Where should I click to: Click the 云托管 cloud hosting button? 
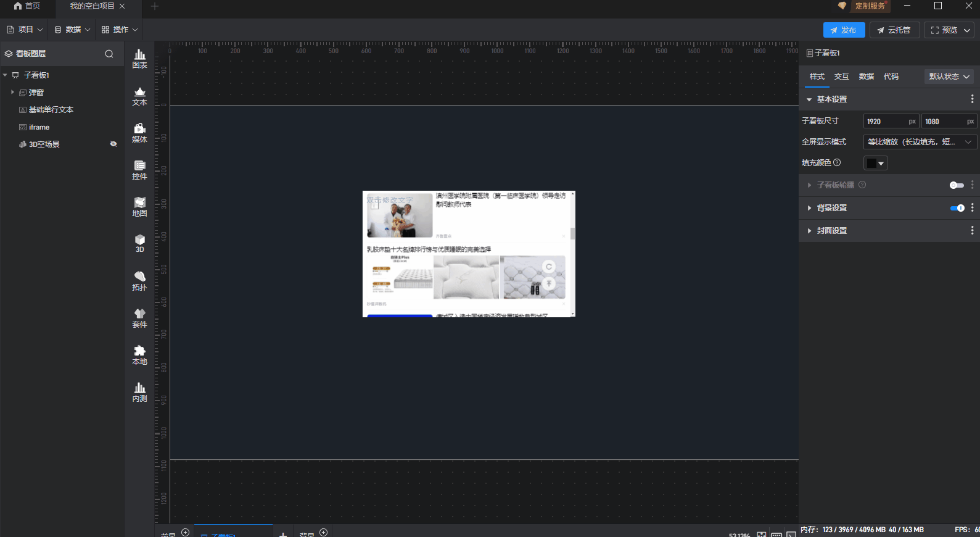click(894, 30)
